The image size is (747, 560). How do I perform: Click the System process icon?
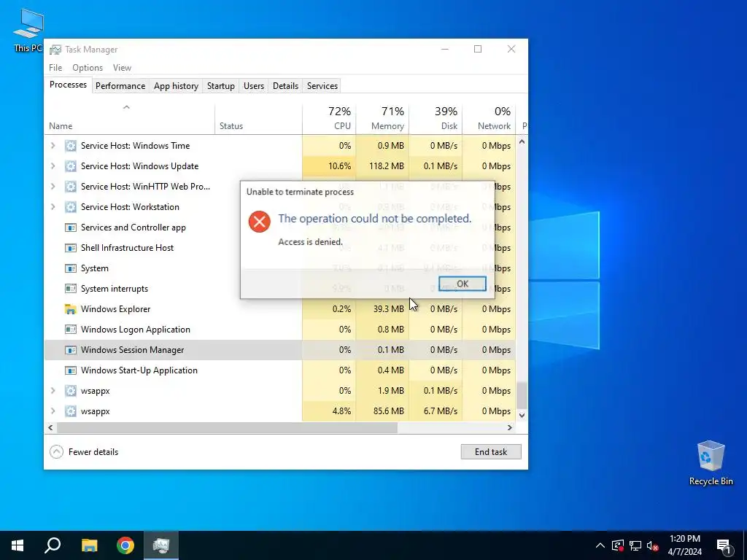pyautogui.click(x=71, y=268)
